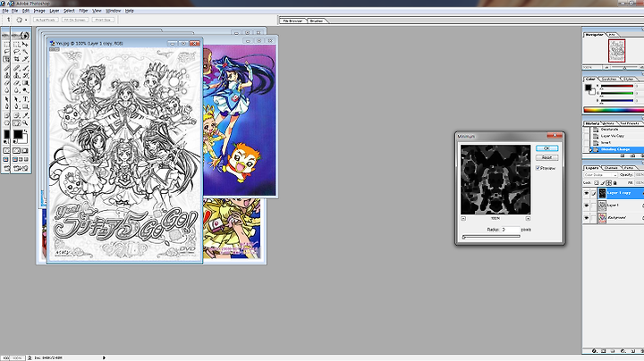
Task: Zoom in the Minimum dialog preview
Action: pos(529,218)
